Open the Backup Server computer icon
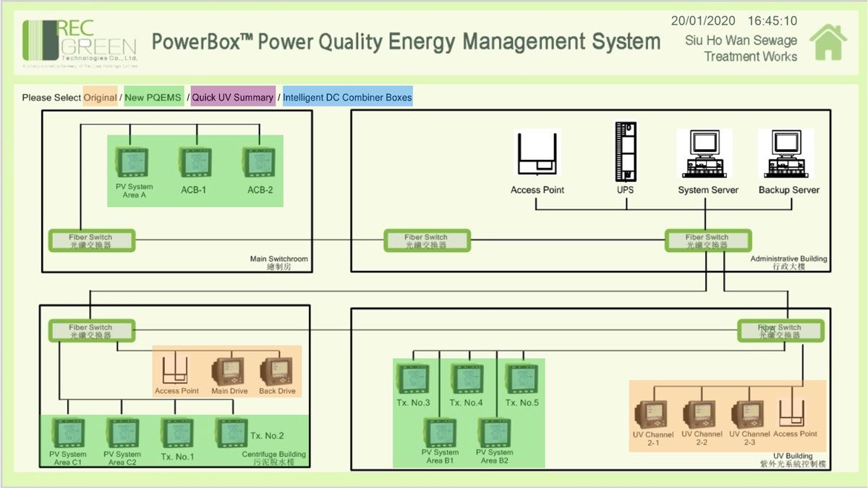 click(x=786, y=153)
